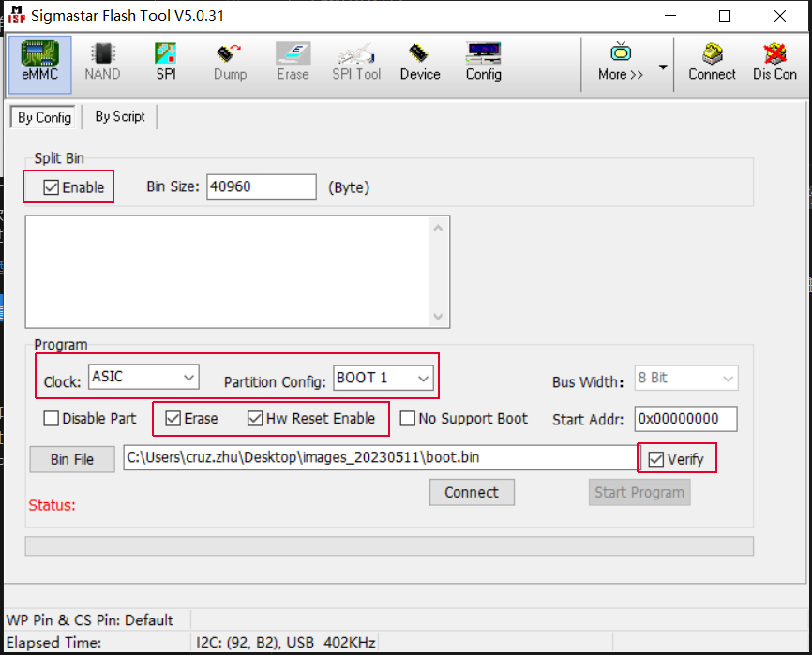Click the I2C: (92, B2), USB 402KHz status
Screen dimensions: 812x655
click(285, 643)
